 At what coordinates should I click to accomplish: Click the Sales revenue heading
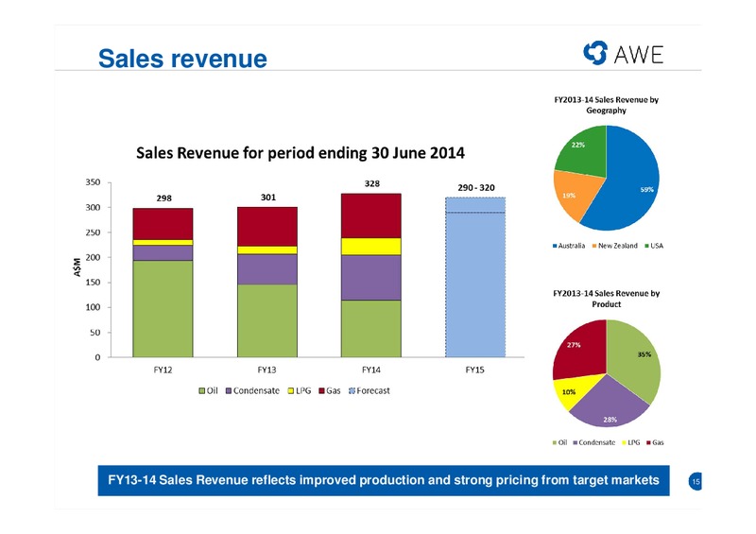182,59
